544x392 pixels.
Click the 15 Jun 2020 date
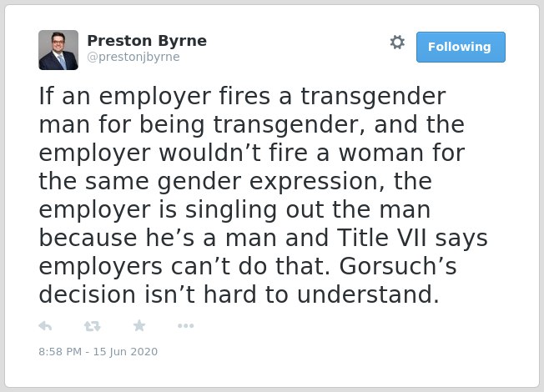tap(125, 352)
